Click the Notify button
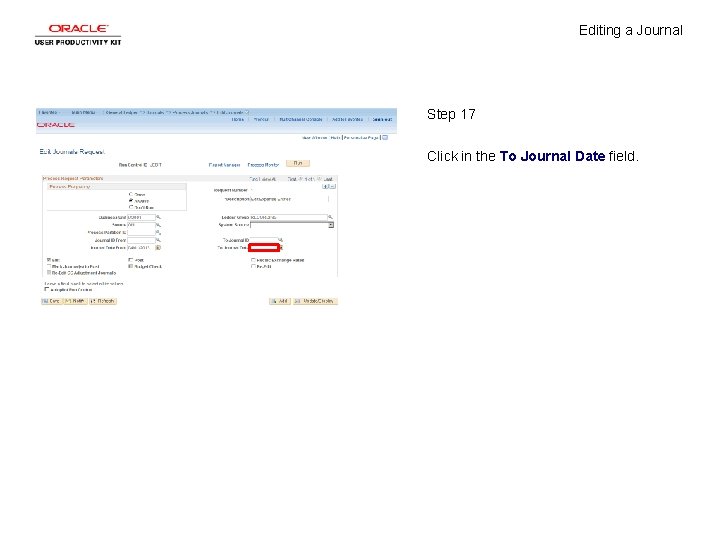The width and height of the screenshot is (720, 540). point(75,301)
